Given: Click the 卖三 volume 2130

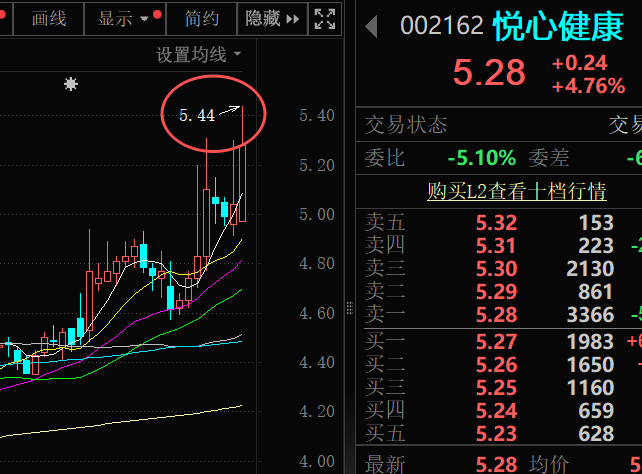Looking at the screenshot, I should pyautogui.click(x=590, y=269).
